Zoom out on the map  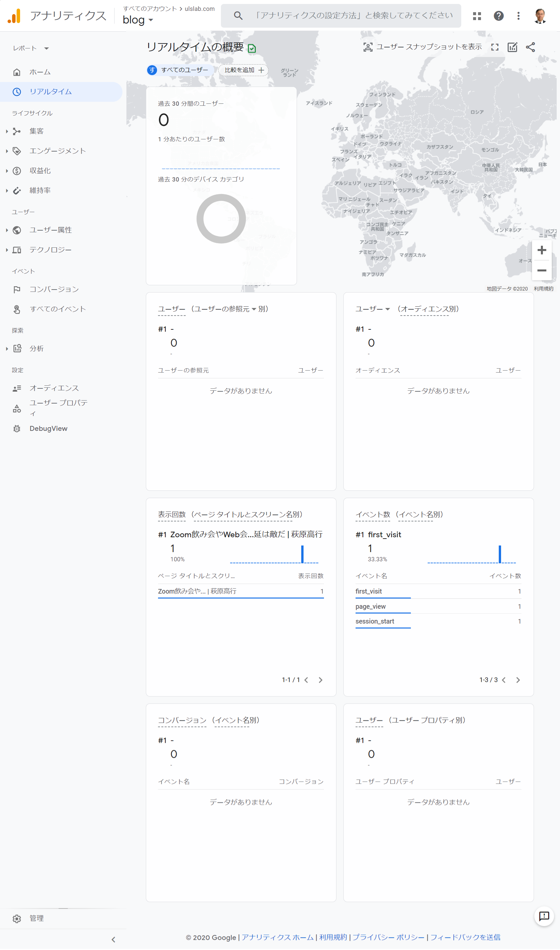(542, 270)
